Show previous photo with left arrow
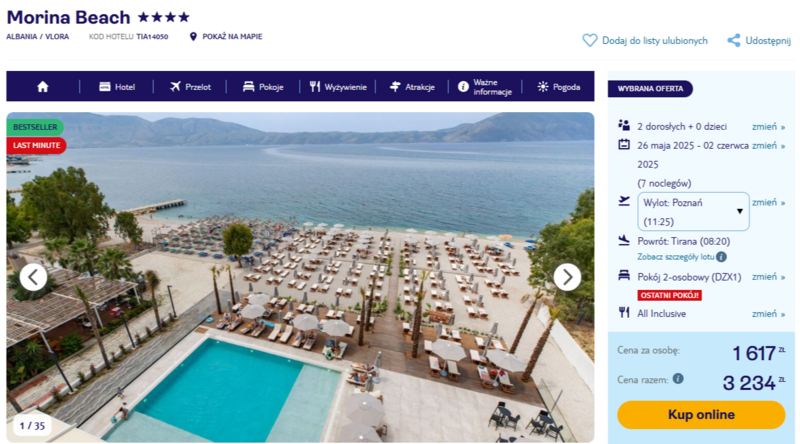 click(34, 277)
